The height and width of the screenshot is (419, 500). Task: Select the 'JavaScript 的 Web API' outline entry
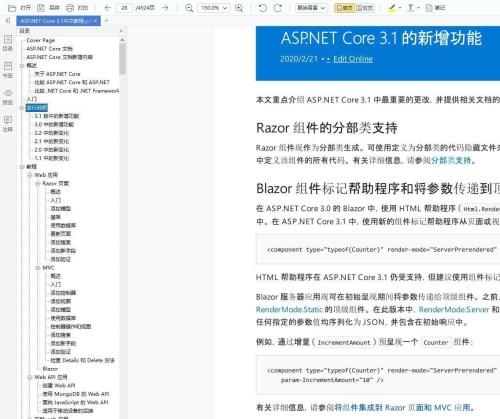coord(75,402)
